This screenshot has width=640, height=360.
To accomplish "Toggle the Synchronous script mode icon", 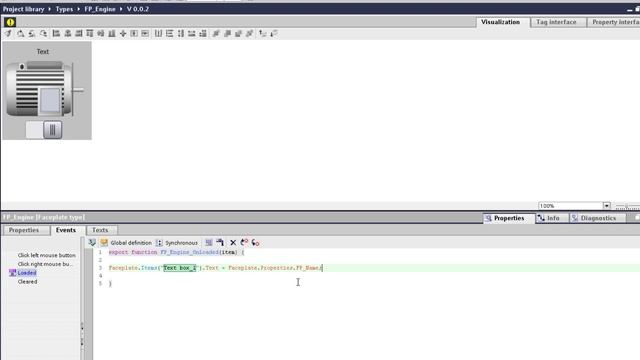I will click(x=159, y=242).
